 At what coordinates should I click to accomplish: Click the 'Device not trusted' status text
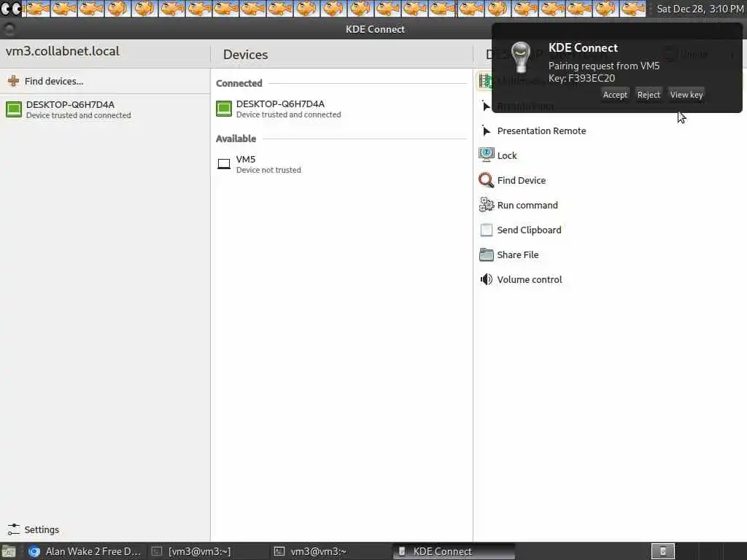pyautogui.click(x=268, y=170)
